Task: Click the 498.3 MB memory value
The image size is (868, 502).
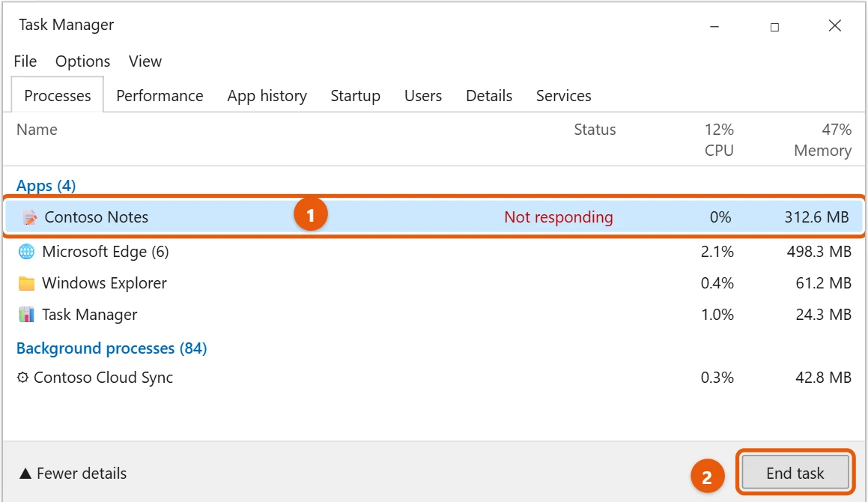Action: [x=819, y=252]
